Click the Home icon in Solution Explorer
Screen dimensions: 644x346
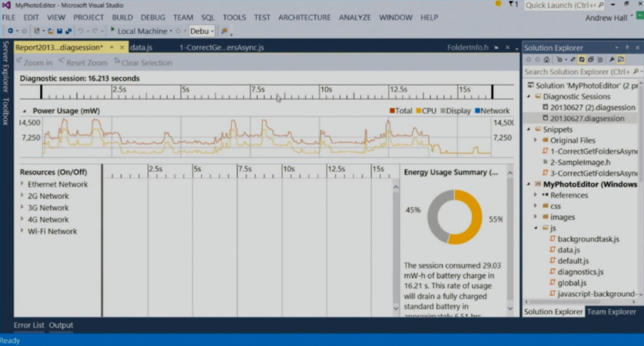(547, 60)
